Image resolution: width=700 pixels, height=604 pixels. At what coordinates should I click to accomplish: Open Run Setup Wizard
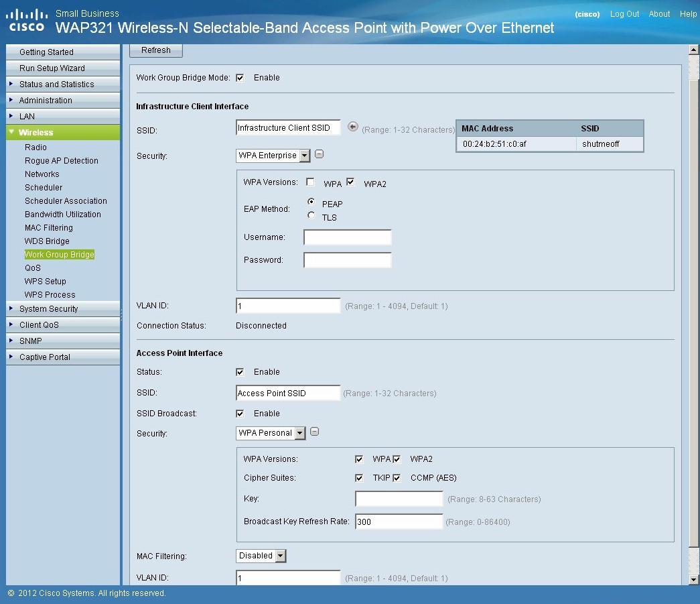coord(63,68)
